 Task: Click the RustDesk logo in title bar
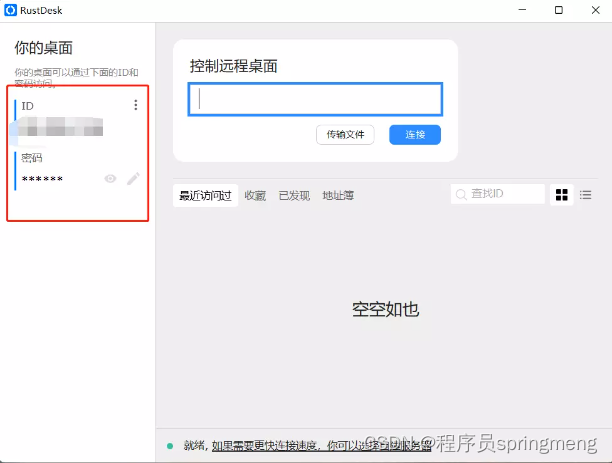point(11,10)
